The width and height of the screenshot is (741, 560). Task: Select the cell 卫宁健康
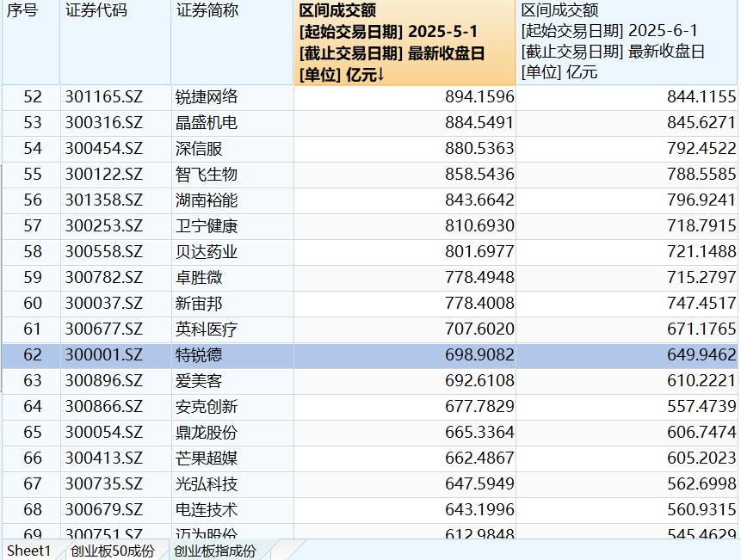coord(232,226)
